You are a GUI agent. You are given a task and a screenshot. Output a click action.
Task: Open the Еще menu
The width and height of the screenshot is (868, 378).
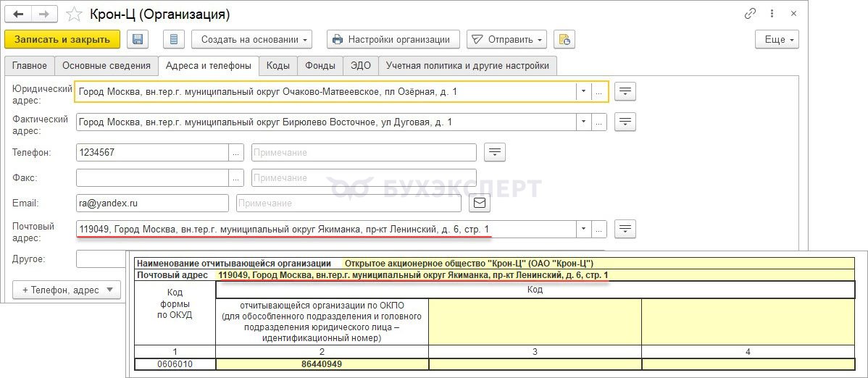pos(777,39)
